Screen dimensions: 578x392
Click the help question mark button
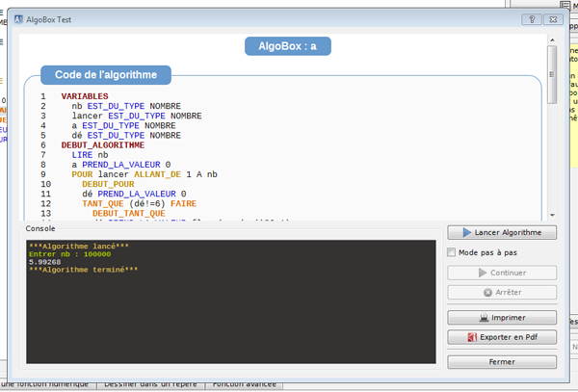click(x=532, y=19)
